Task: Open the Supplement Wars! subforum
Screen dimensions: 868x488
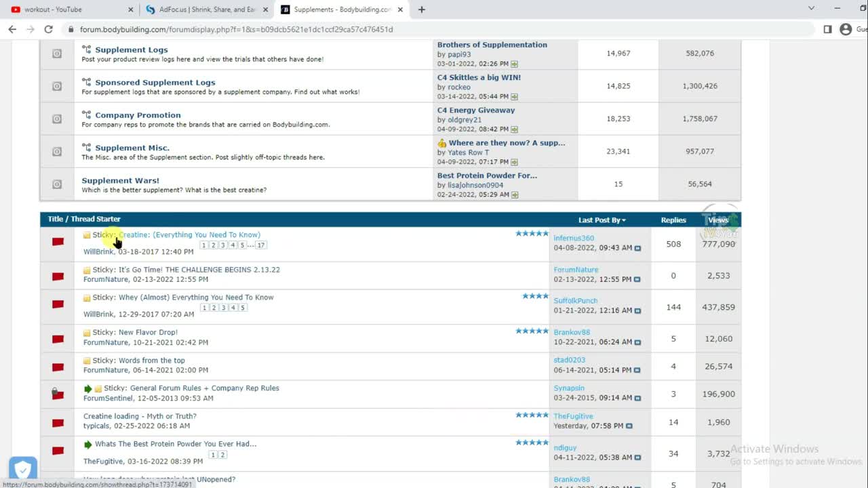Action: point(121,180)
